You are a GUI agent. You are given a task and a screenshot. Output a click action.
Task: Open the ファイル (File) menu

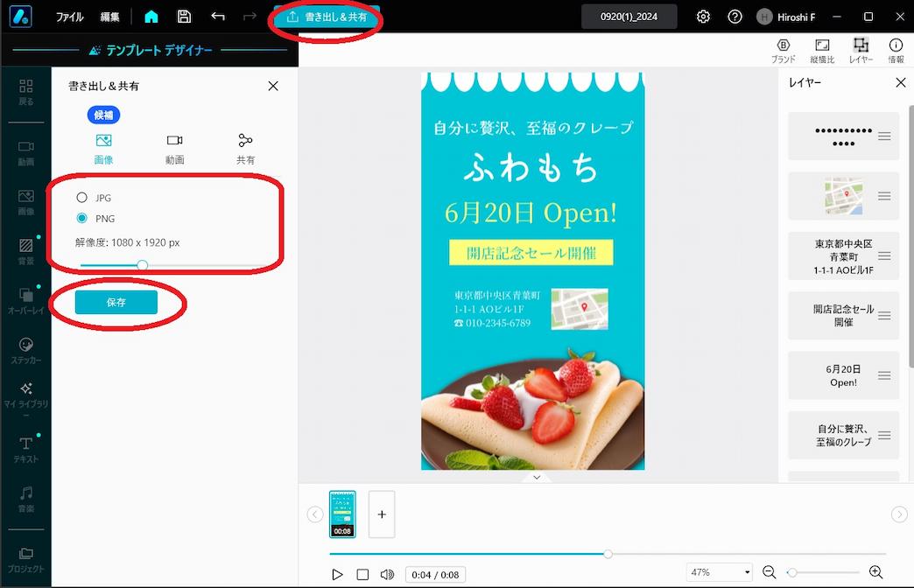click(x=69, y=16)
